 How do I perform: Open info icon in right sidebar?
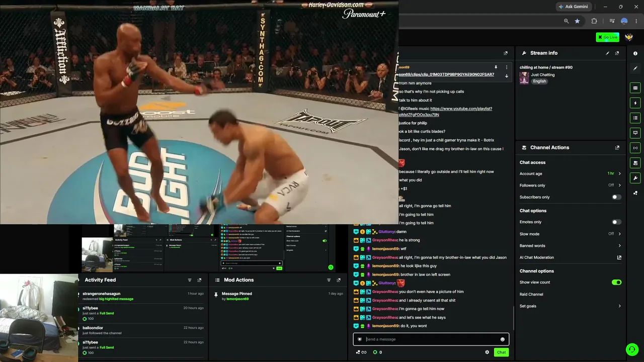[x=635, y=53]
